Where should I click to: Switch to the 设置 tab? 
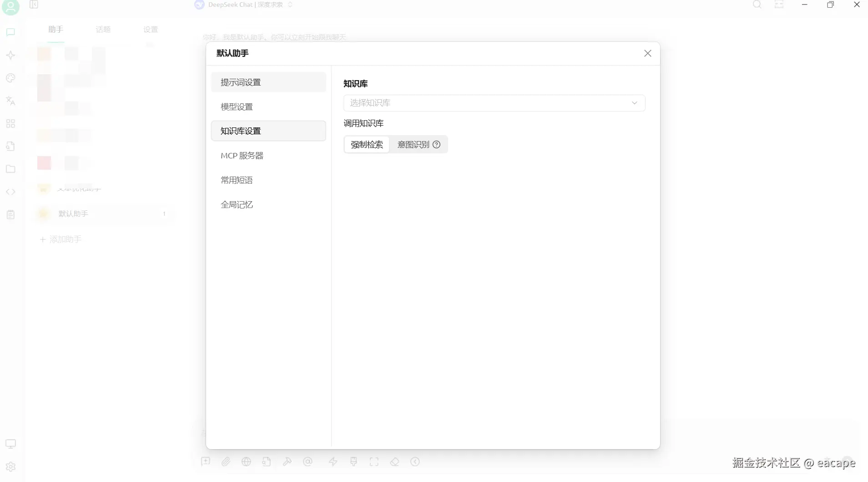[x=151, y=29]
